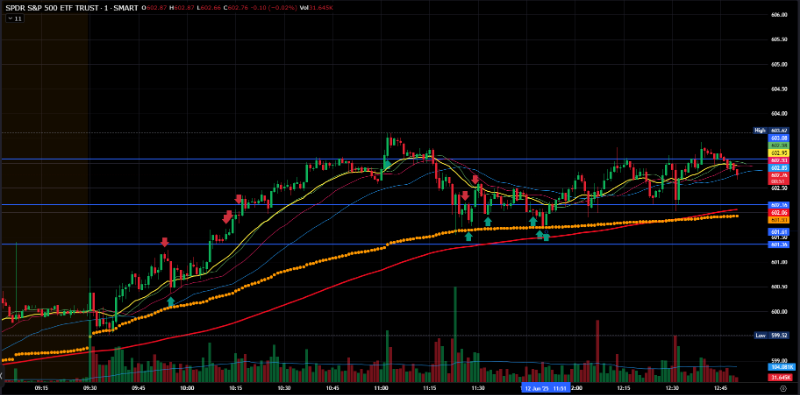
Task: Click the red 31.645K volume axis label
Action: tap(779, 378)
